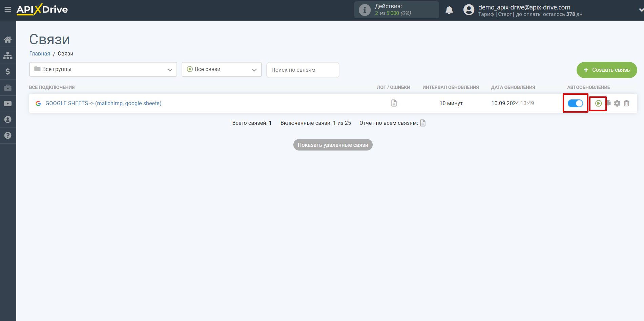Viewport: 644px width, 321px height.
Task: Click the '10 минут' interval value
Action: click(x=451, y=103)
